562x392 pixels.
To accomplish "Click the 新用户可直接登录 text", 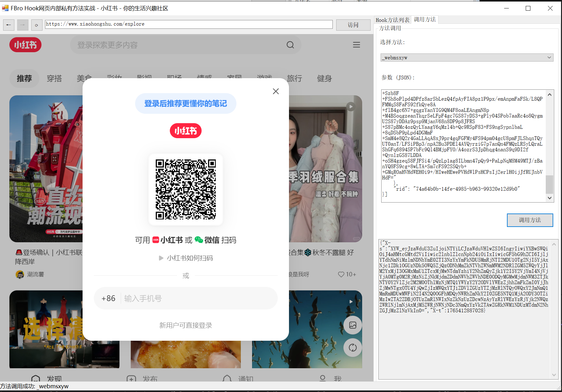I will pyautogui.click(x=186, y=325).
